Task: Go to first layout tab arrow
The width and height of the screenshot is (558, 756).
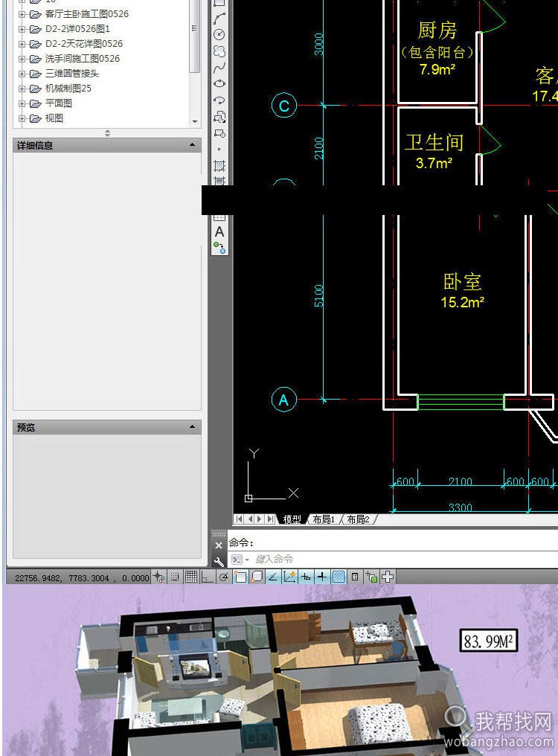Action: click(x=240, y=519)
